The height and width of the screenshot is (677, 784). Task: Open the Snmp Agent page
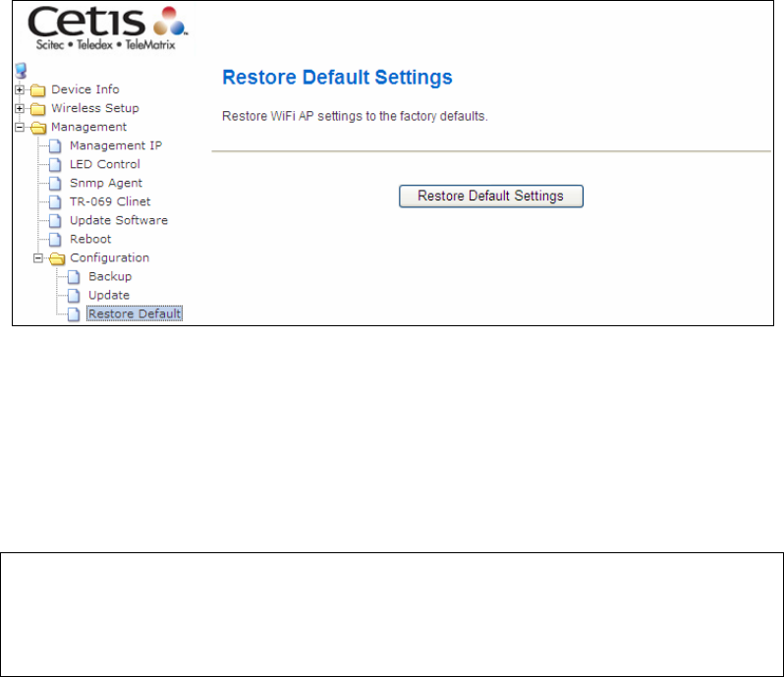(x=106, y=183)
